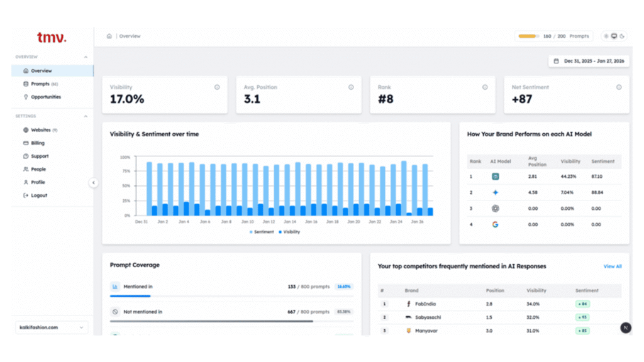The image size is (644, 362).
Task: Click the Mentioned in progress bar
Action: point(231,296)
